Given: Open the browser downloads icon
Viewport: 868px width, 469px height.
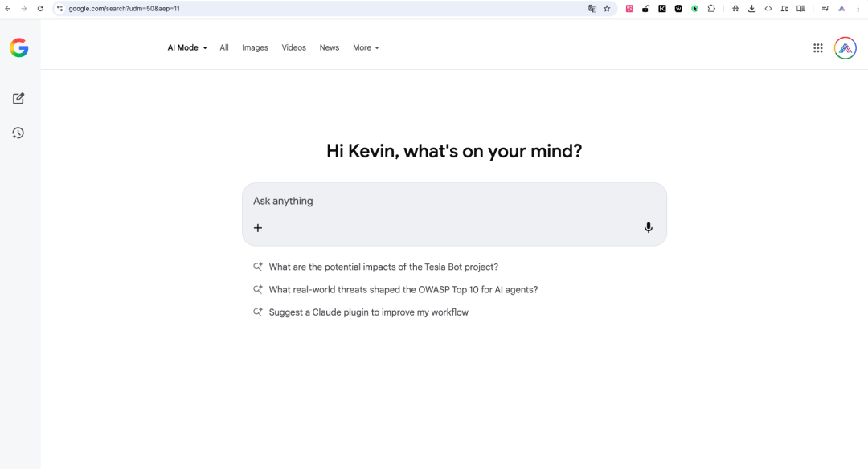Looking at the screenshot, I should [751, 9].
